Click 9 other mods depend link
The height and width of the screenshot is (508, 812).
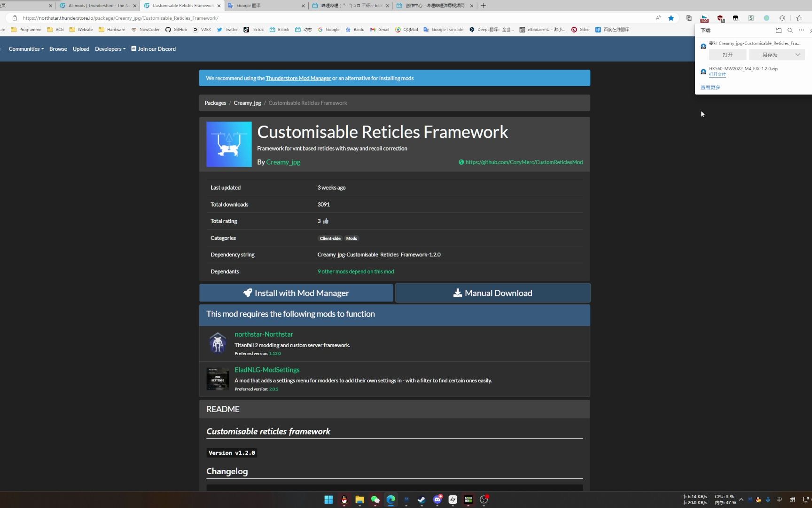click(356, 271)
